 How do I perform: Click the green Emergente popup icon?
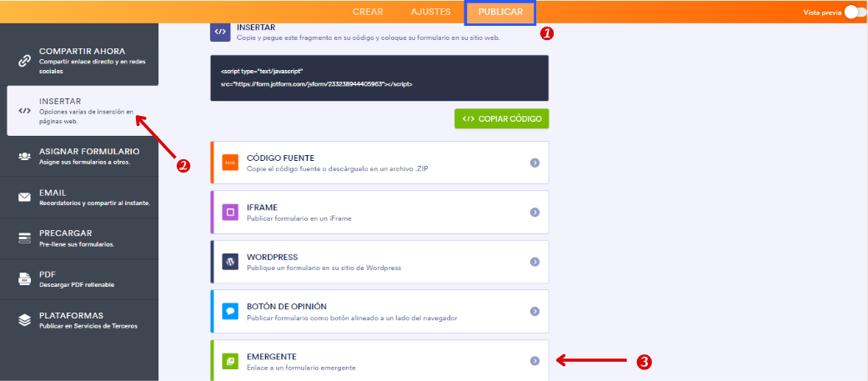click(230, 361)
